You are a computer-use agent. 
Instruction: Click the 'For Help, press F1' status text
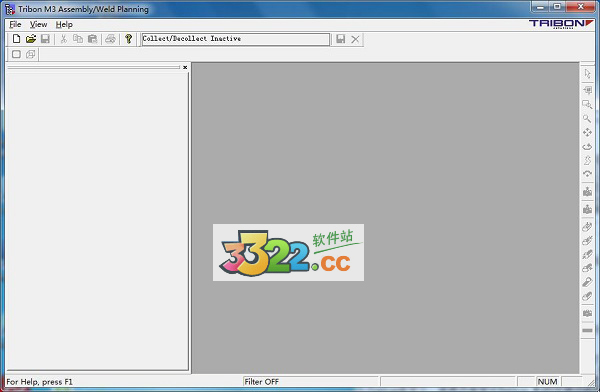39,382
